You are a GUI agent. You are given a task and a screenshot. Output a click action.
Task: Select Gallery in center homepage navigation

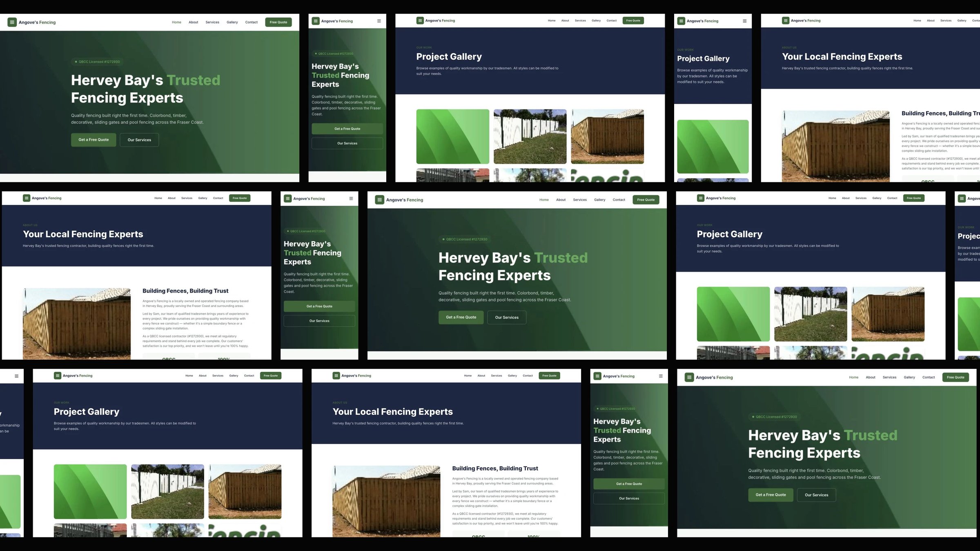pyautogui.click(x=600, y=200)
